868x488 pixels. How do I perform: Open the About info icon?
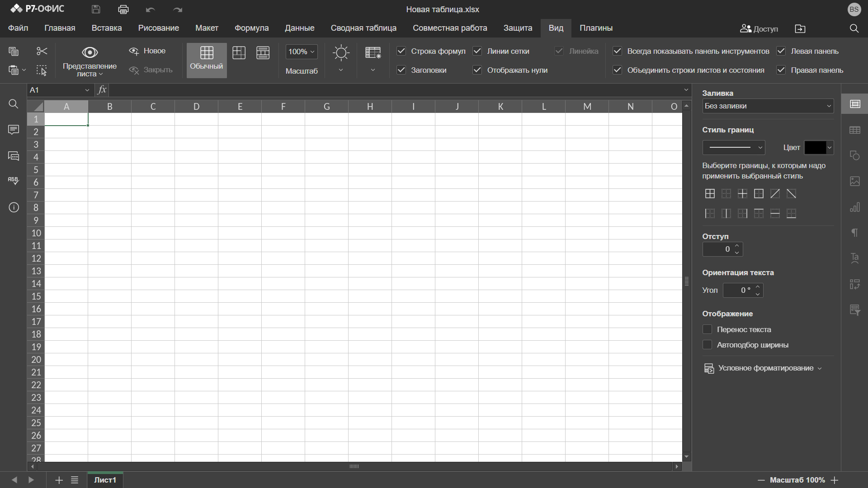pyautogui.click(x=14, y=207)
